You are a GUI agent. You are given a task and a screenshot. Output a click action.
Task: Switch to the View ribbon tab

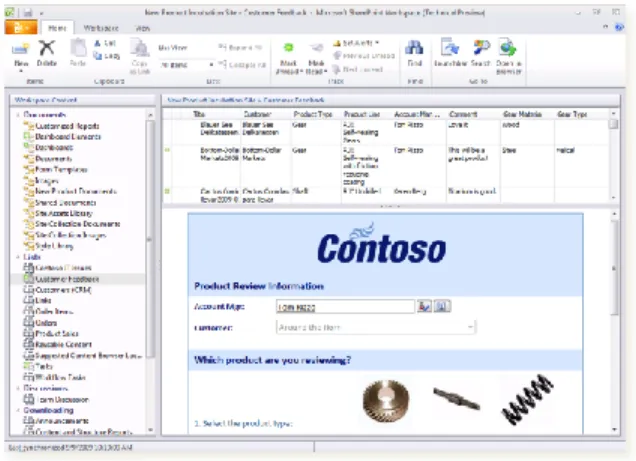point(142,28)
